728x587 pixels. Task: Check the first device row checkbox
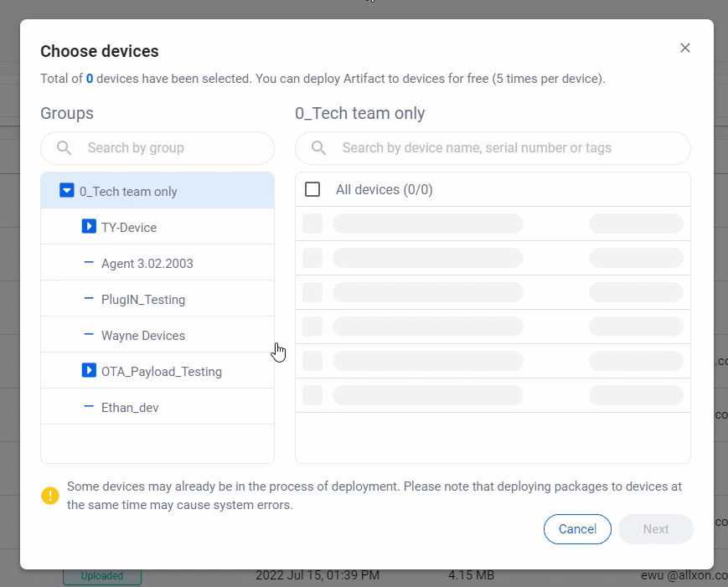coord(312,224)
